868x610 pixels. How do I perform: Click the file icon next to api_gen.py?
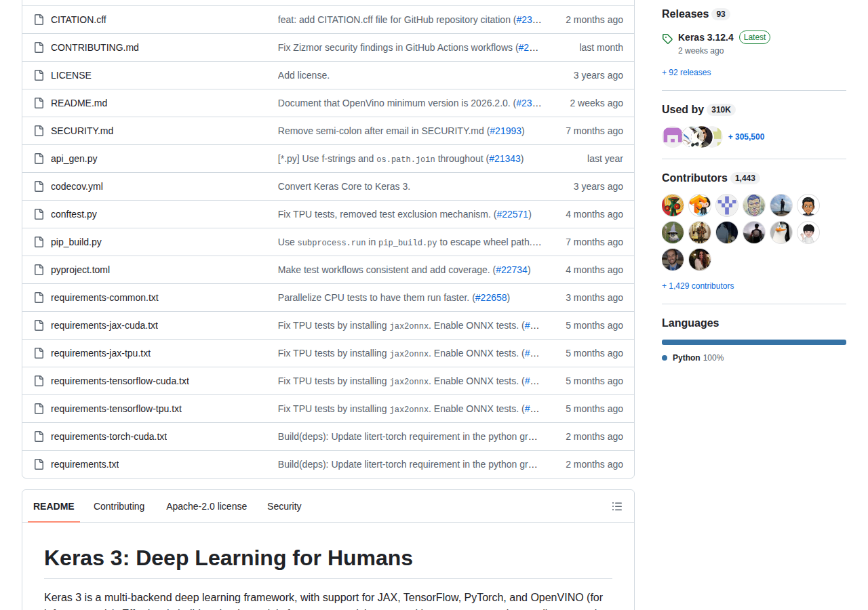[39, 159]
